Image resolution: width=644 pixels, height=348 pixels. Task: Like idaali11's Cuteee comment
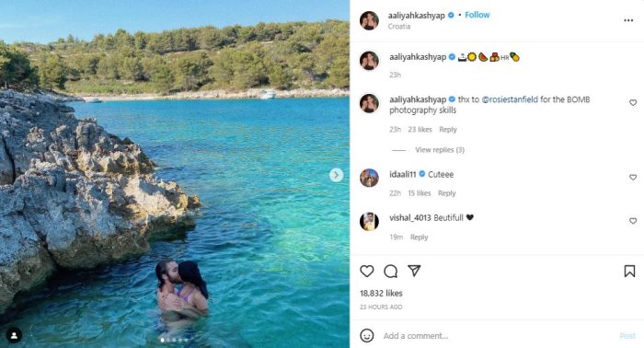click(x=633, y=177)
